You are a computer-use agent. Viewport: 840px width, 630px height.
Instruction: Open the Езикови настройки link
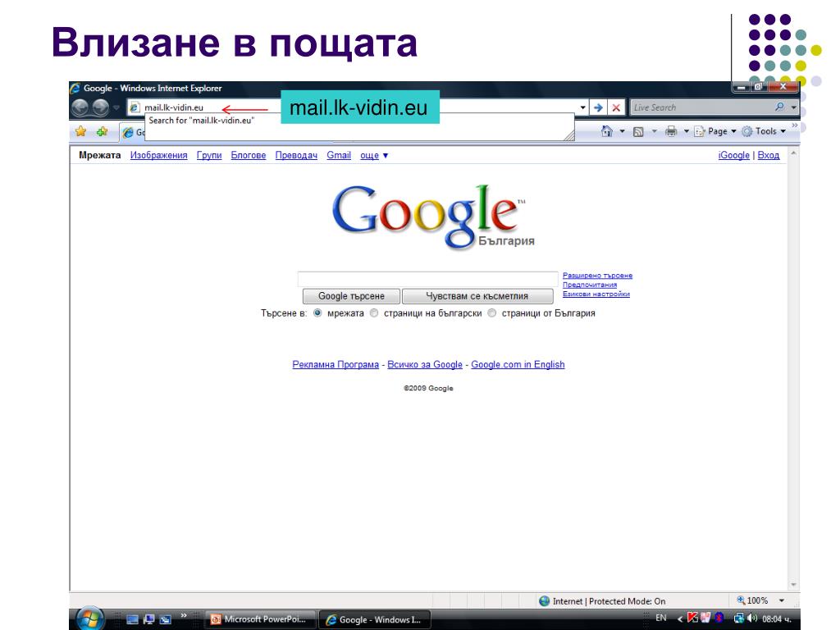pyautogui.click(x=596, y=294)
